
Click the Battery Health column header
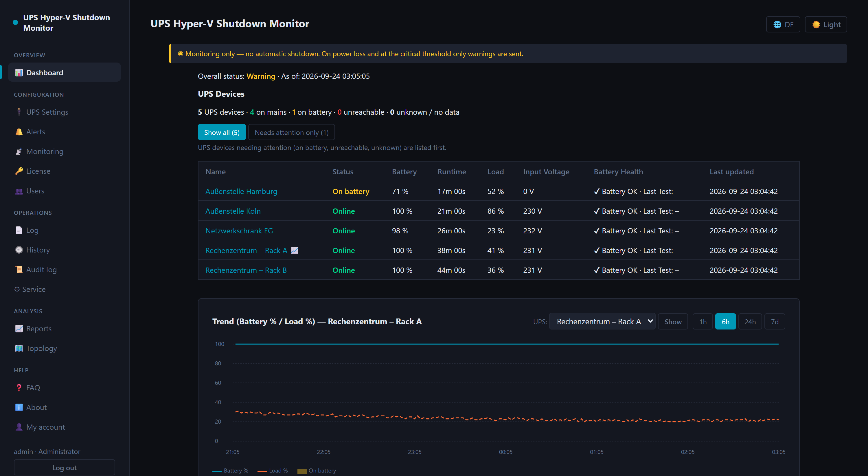(x=618, y=172)
